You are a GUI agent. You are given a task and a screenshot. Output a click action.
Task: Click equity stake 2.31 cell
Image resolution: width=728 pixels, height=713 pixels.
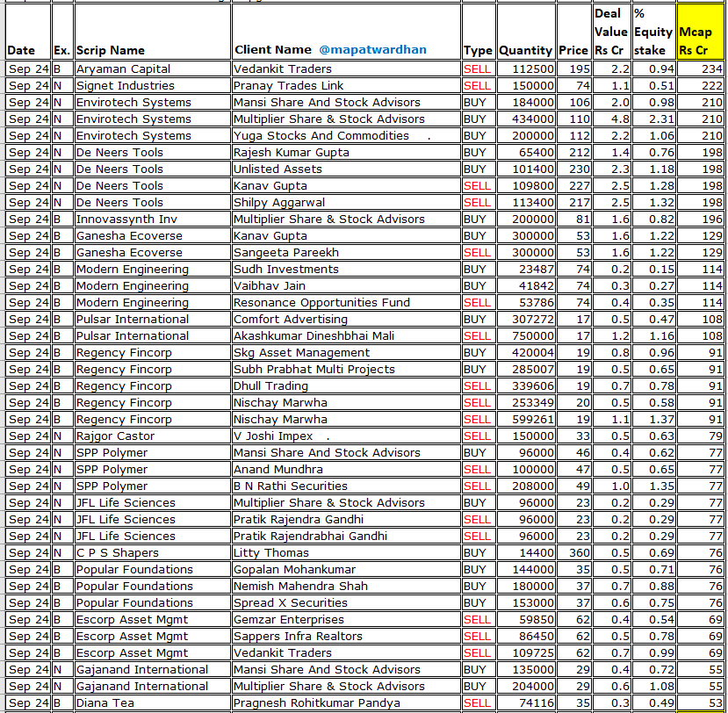tap(653, 119)
